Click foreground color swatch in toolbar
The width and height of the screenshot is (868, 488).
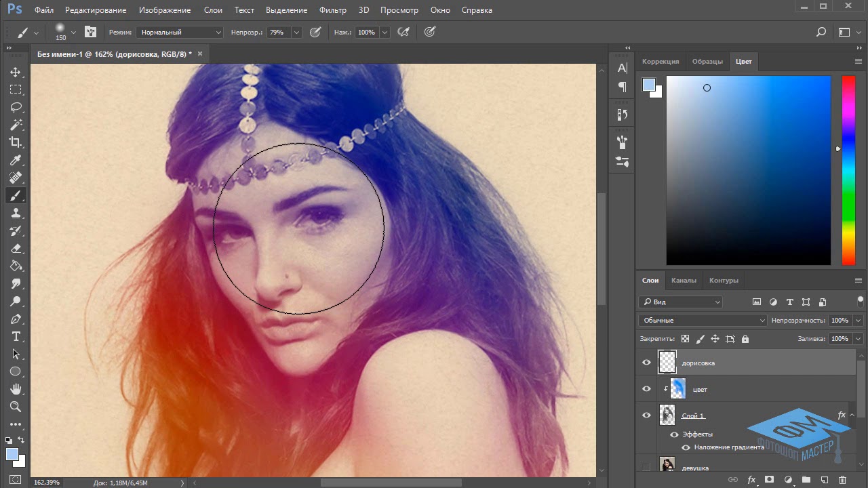pyautogui.click(x=12, y=453)
